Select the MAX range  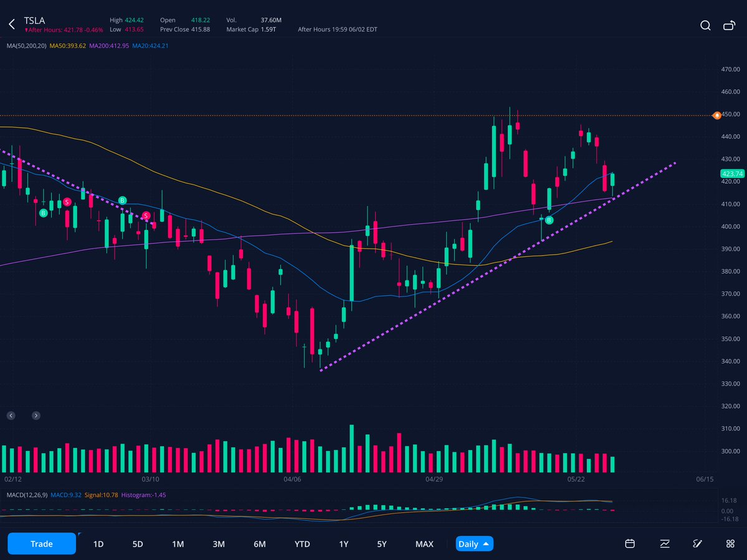pos(424,544)
